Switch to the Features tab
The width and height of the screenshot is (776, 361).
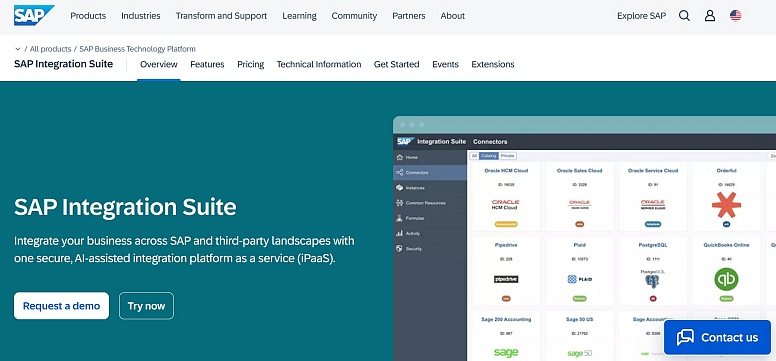(207, 64)
